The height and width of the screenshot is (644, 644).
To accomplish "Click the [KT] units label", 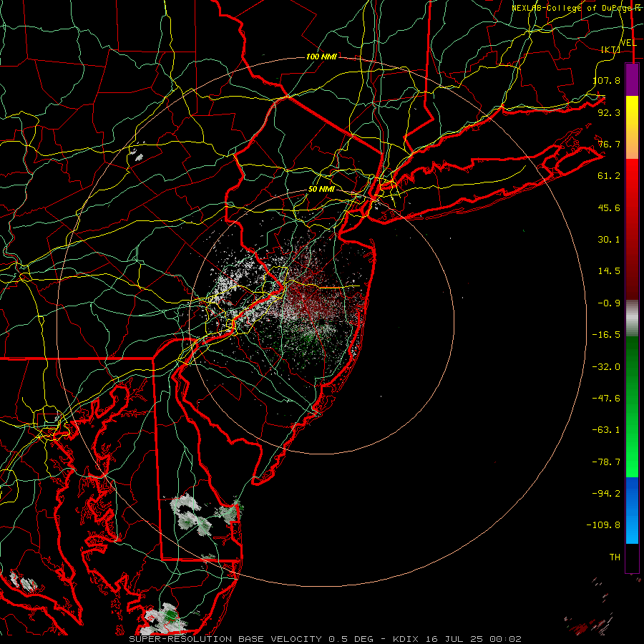I will point(611,49).
